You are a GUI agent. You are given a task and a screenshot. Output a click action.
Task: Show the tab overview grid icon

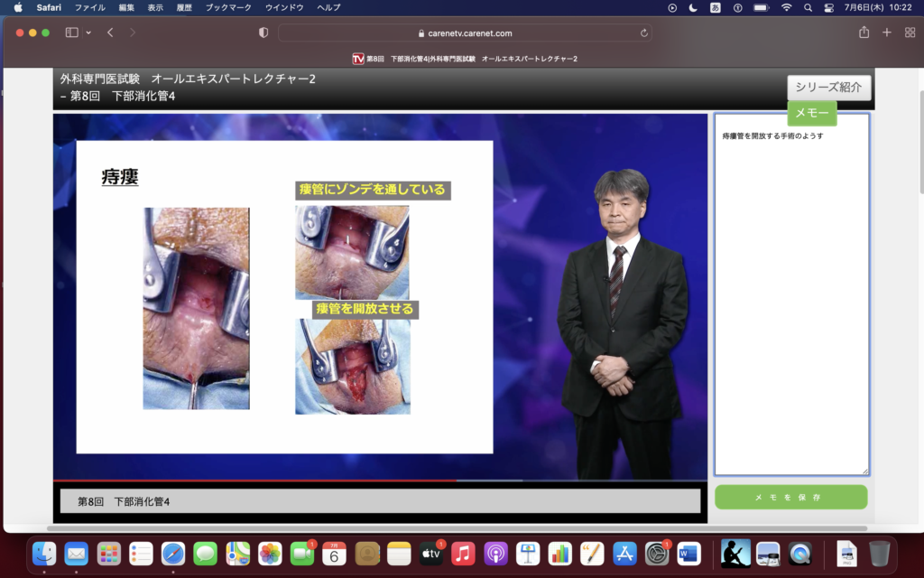[909, 33]
